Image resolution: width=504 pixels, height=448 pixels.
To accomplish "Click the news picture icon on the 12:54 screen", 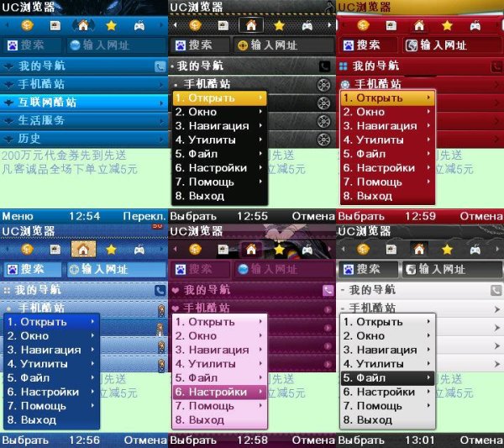I will [55, 25].
